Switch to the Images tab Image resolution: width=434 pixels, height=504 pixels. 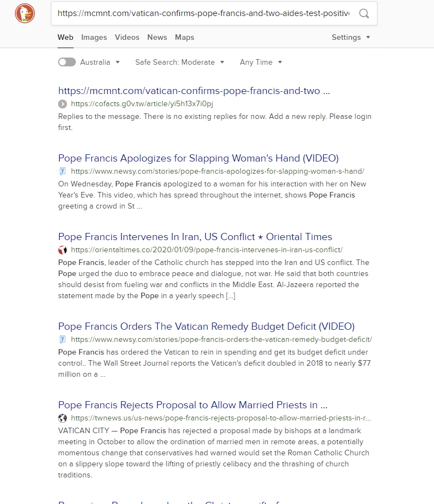(x=94, y=37)
